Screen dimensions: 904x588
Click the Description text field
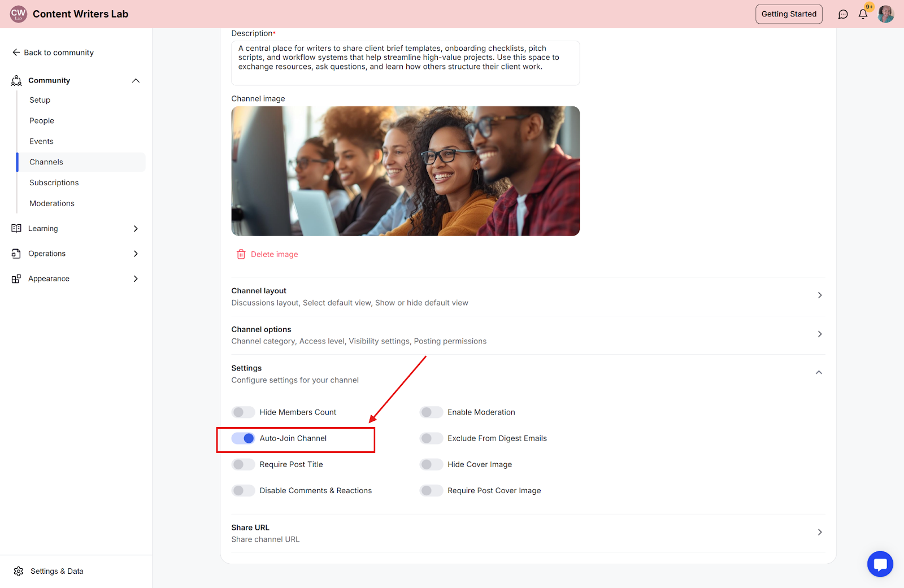(406, 63)
